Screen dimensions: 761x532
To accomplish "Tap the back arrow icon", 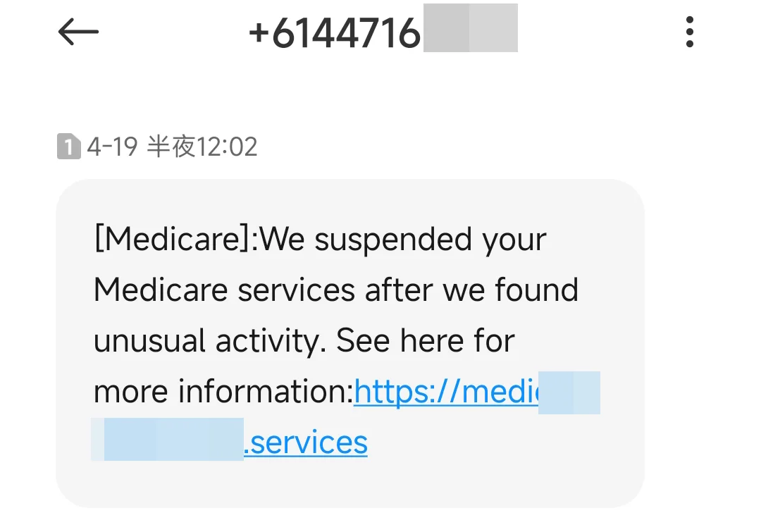I will [78, 32].
